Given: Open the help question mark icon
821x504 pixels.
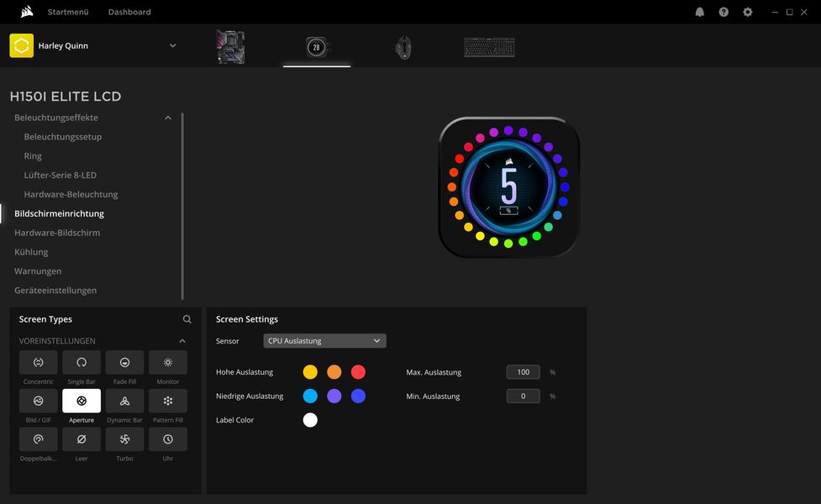Looking at the screenshot, I should click(x=724, y=12).
